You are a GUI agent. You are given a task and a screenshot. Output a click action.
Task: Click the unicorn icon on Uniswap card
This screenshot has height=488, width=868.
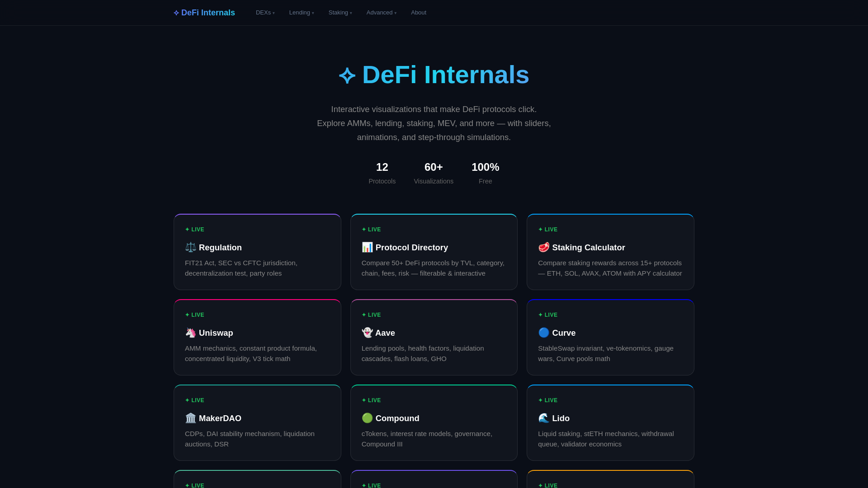point(190,333)
